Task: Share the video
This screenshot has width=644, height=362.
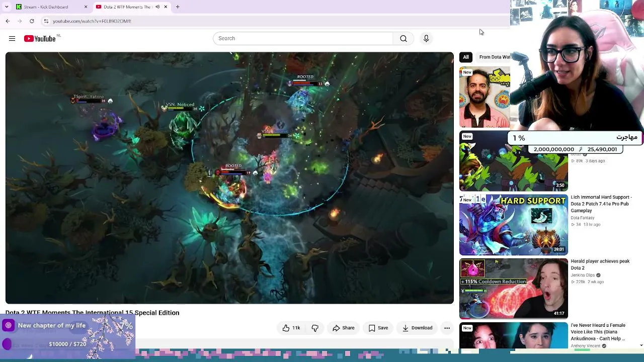Action: pyautogui.click(x=344, y=328)
